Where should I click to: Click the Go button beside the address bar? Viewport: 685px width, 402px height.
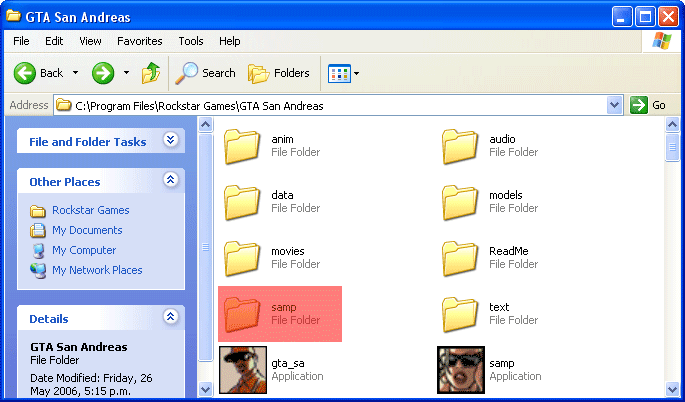[x=648, y=105]
